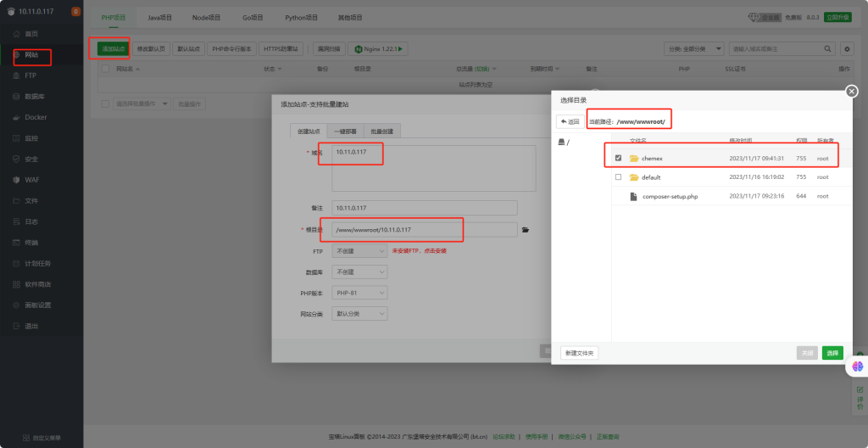Click the search magnifier icon in the site search box

coord(827,49)
